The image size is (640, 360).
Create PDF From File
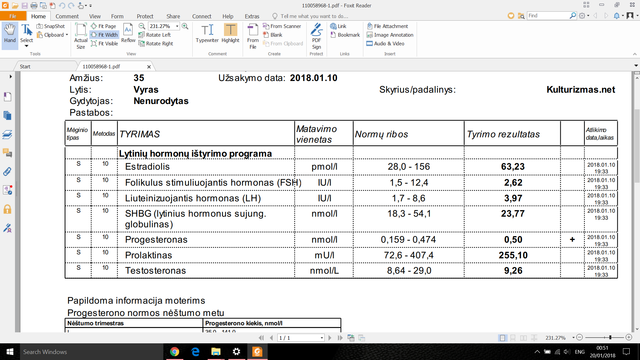click(x=253, y=36)
